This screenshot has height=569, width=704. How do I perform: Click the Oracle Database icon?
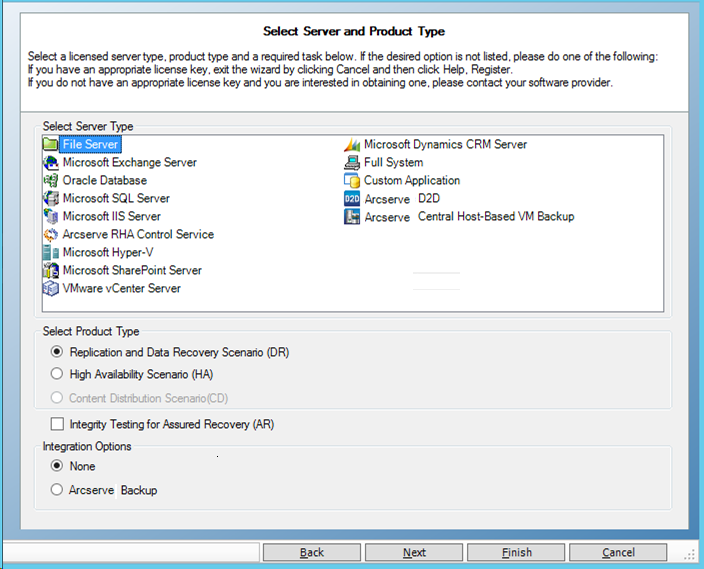click(x=51, y=180)
